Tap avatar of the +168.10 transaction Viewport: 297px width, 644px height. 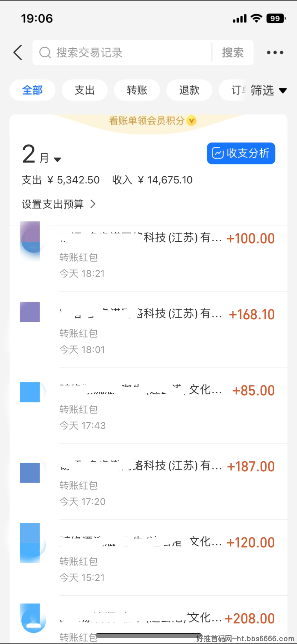[30, 312]
